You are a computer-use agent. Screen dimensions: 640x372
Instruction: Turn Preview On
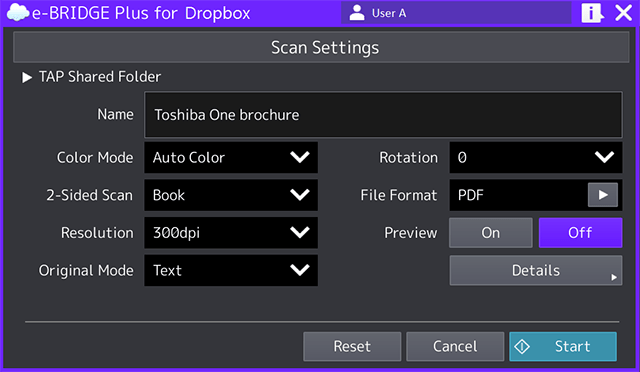click(491, 232)
